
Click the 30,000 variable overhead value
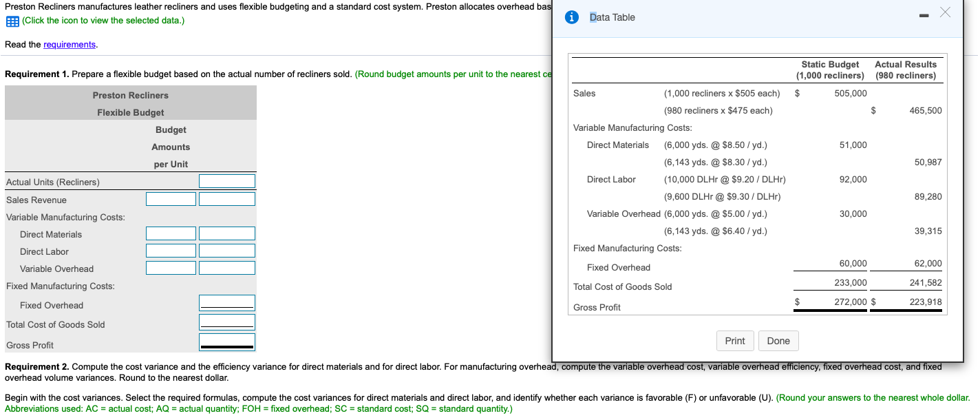tap(853, 213)
